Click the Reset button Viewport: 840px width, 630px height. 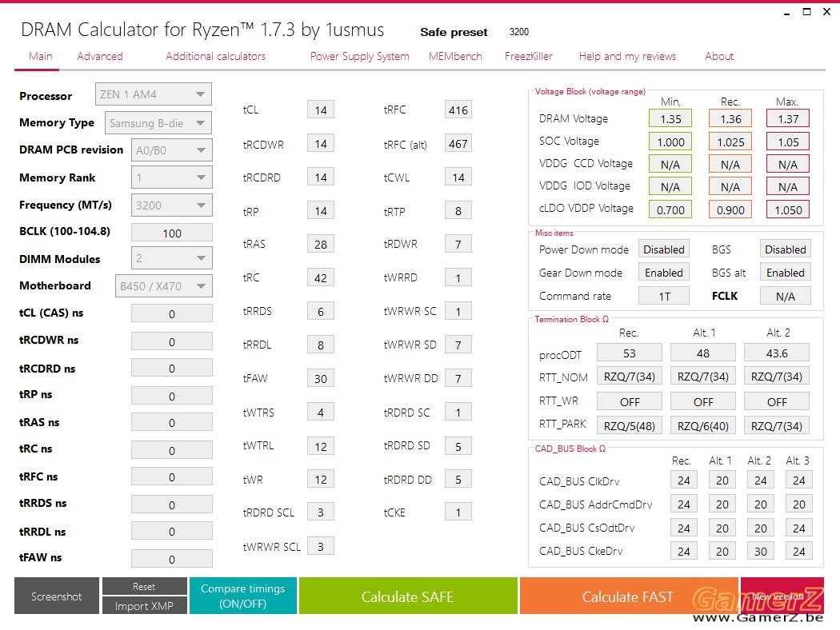click(x=144, y=587)
